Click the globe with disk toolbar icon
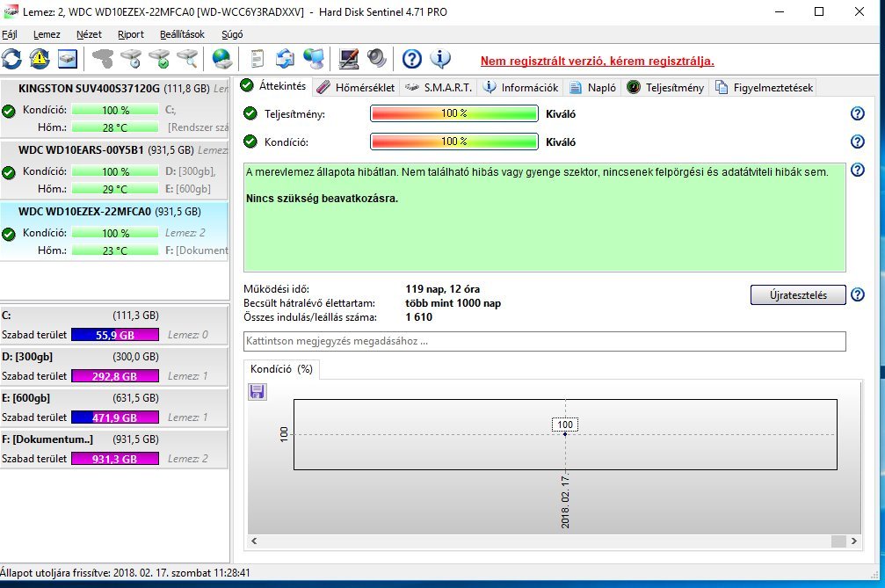Image resolution: width=885 pixels, height=588 pixels. (221, 59)
